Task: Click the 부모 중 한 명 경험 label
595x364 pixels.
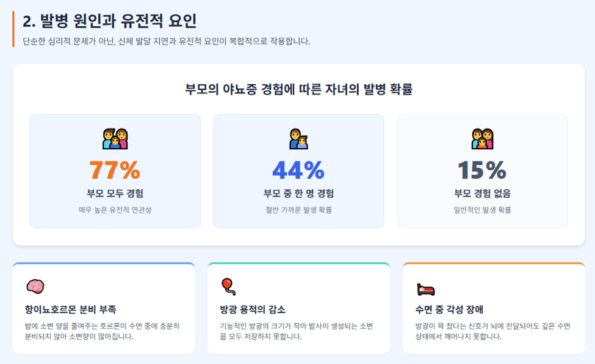Action: tap(298, 193)
